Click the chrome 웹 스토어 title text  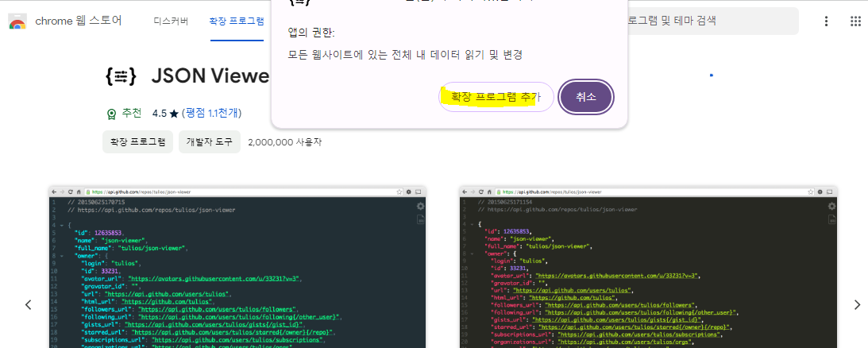coord(79,21)
